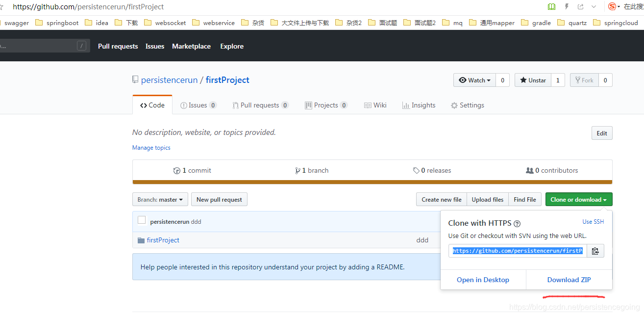Screen dimensions: 644x316
Task: Open the springboot bookmark folder
Action: click(x=57, y=23)
